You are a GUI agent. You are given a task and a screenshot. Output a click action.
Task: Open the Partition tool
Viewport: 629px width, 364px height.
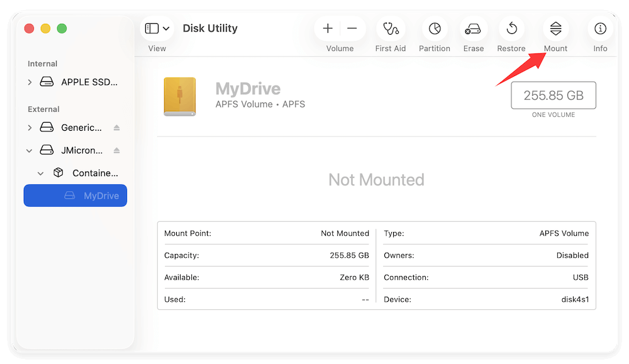tap(434, 28)
